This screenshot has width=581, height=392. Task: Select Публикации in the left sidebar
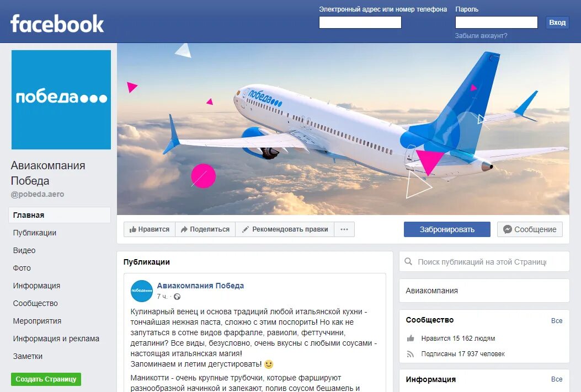[34, 233]
